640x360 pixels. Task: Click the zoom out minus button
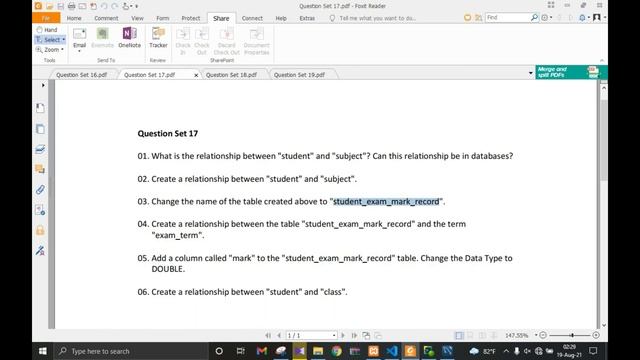(x=543, y=335)
